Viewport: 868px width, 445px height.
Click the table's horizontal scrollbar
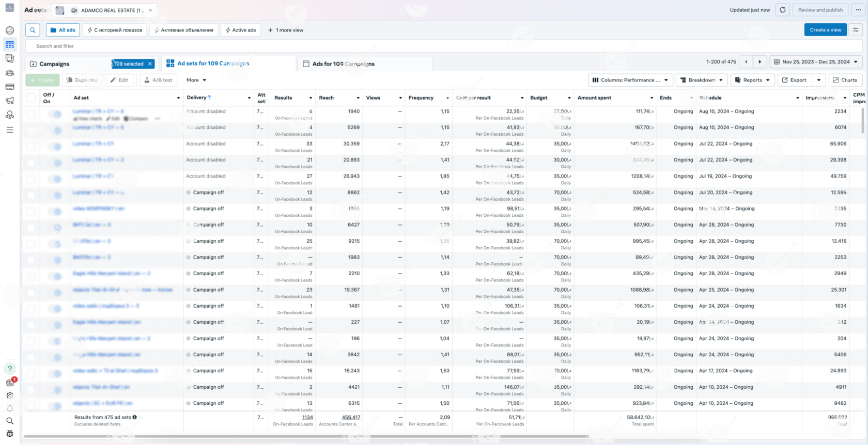pos(306,436)
